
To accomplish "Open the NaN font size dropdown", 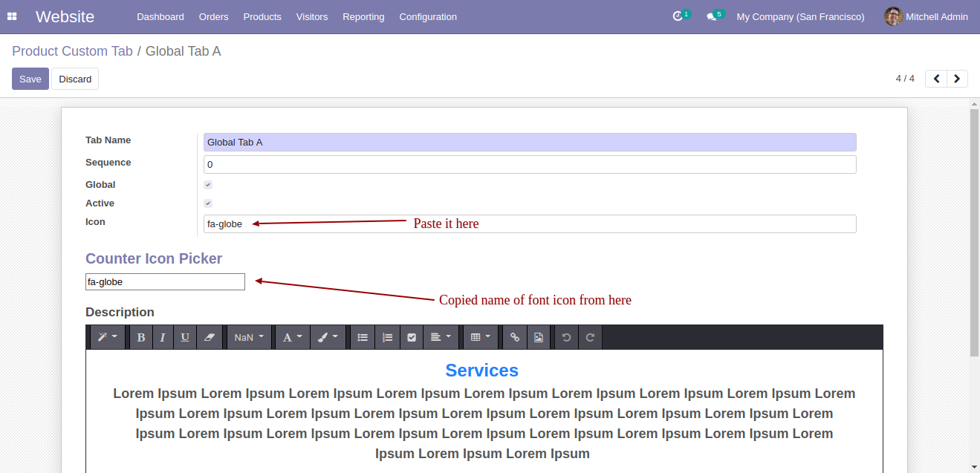I will pyautogui.click(x=249, y=337).
